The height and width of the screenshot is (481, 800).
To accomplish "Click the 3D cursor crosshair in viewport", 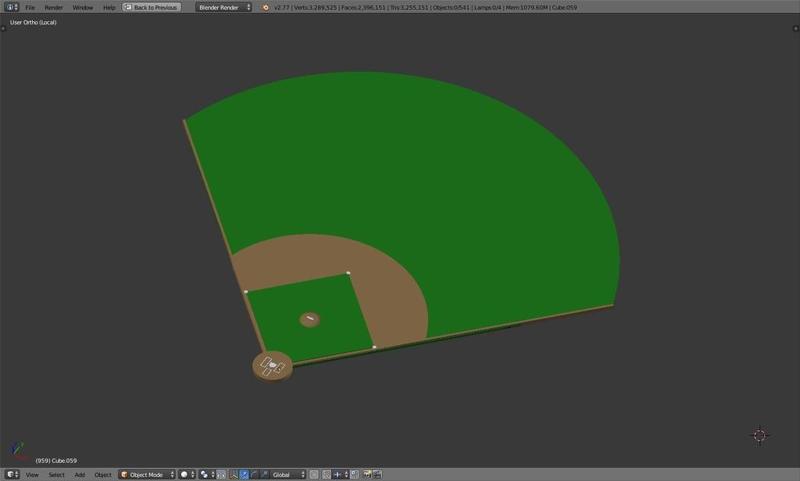I will tap(760, 435).
